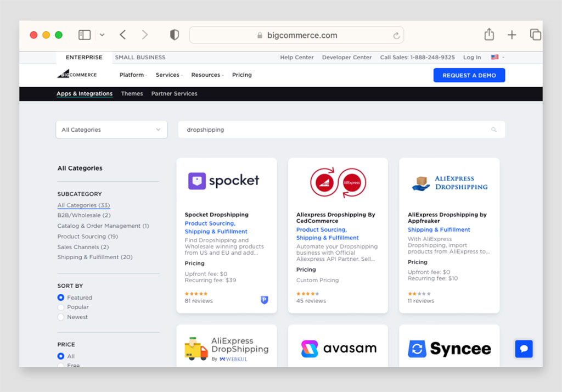Click the Log In link
This screenshot has width=562, height=392.
coord(472,58)
